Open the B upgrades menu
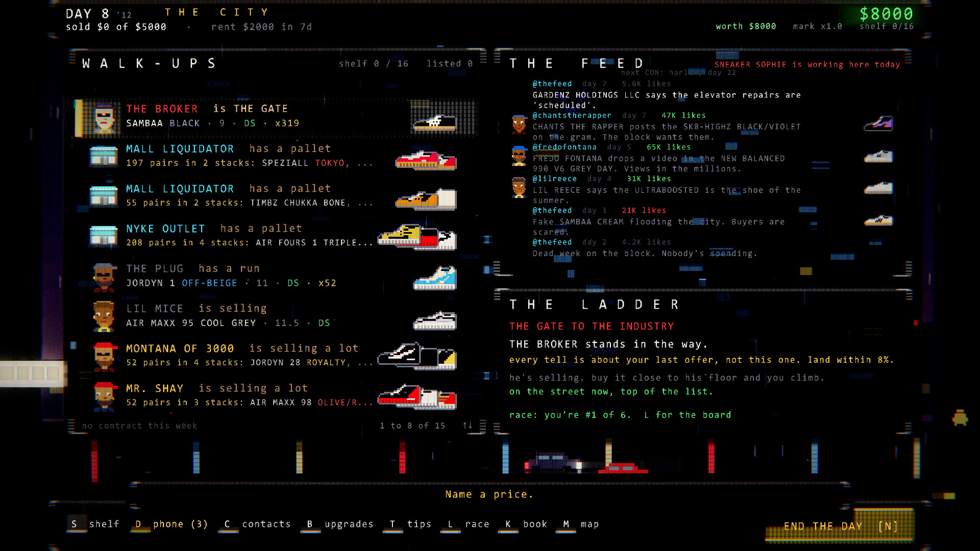 pyautogui.click(x=337, y=524)
